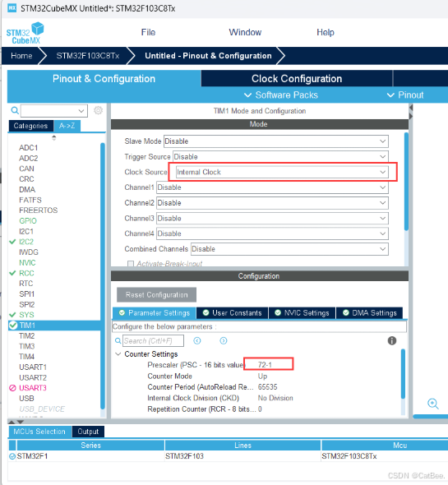This screenshot has height=485, width=448.
Task: Click the check icon beside I2C2
Action: (12, 242)
